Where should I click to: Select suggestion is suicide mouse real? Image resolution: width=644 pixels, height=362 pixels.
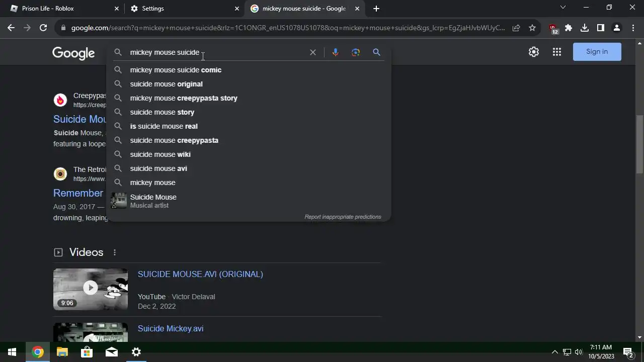[249, 126]
